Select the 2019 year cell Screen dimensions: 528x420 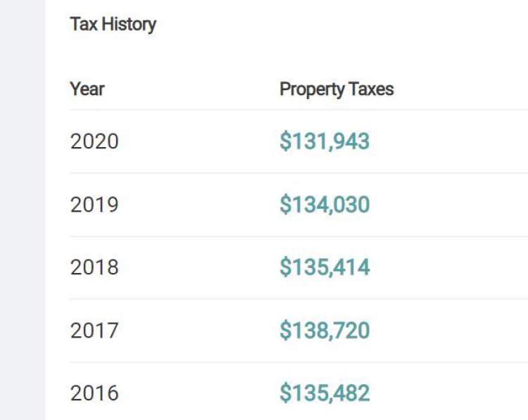[94, 205]
